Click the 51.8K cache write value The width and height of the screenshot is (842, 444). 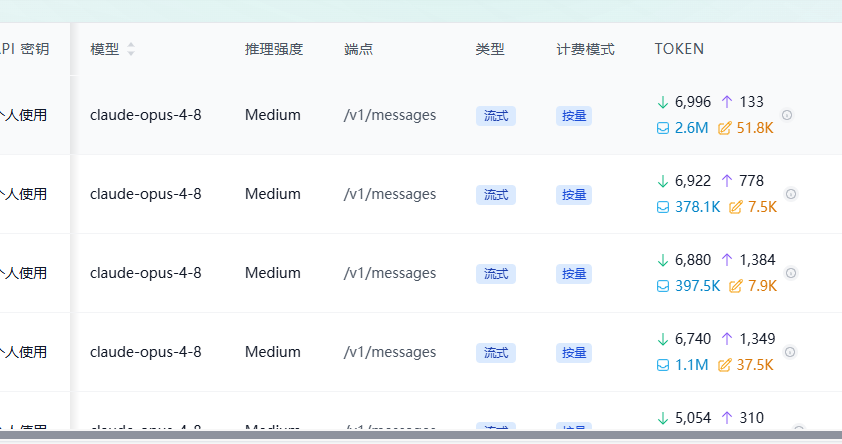755,128
